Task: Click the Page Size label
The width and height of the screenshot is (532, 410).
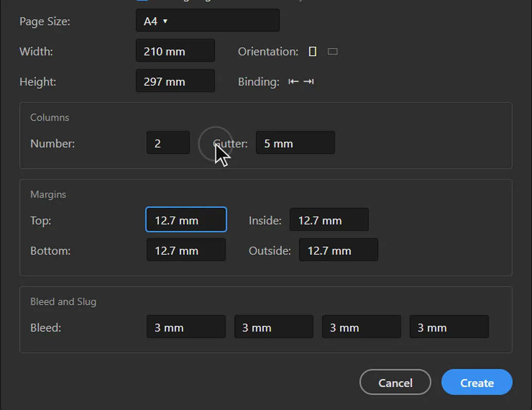Action: click(45, 22)
